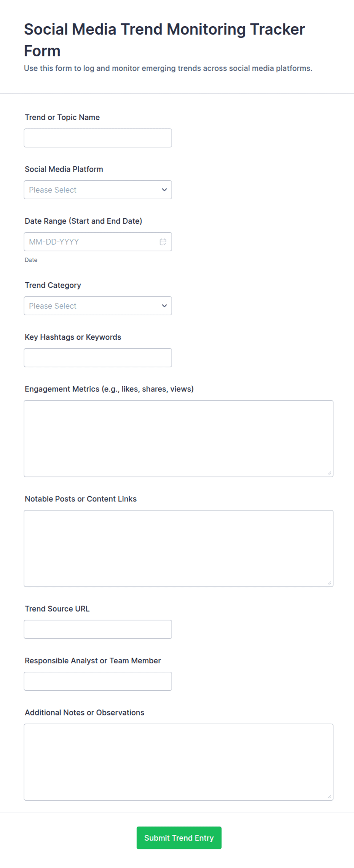This screenshot has height=868, width=354.
Task: Click the MM-DD-YYYY date input
Action: point(98,242)
